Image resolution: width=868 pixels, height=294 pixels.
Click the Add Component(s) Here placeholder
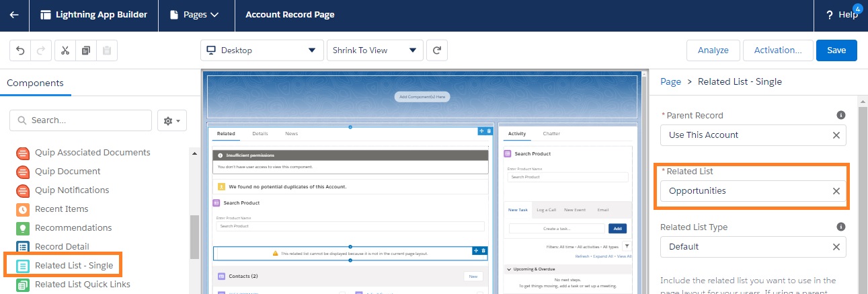tap(422, 97)
